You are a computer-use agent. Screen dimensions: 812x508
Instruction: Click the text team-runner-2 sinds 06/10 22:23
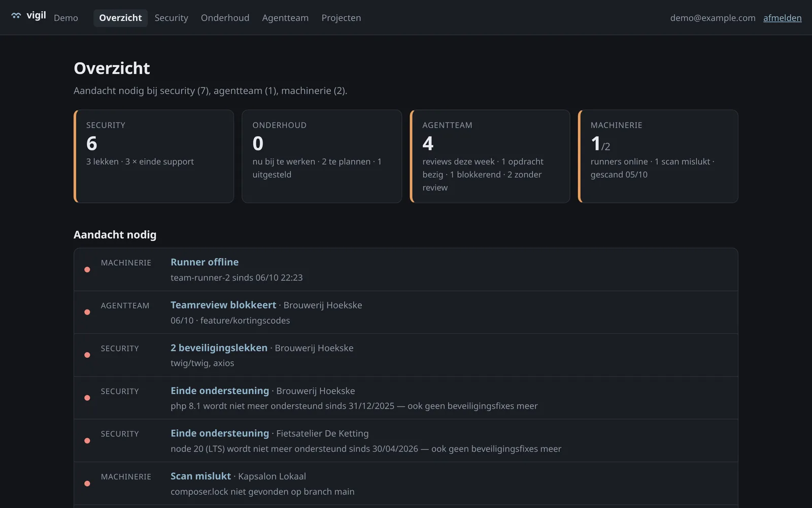point(236,278)
